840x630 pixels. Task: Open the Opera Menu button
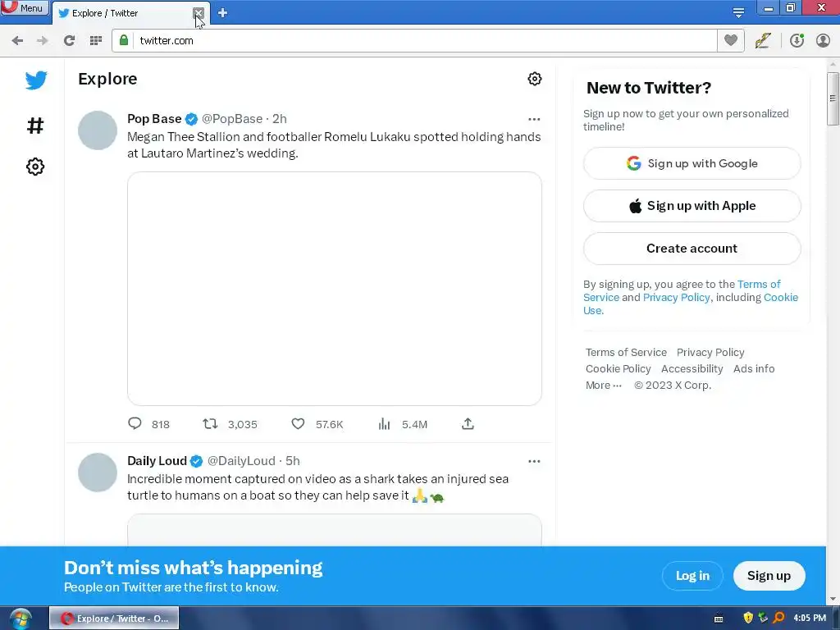coord(25,8)
